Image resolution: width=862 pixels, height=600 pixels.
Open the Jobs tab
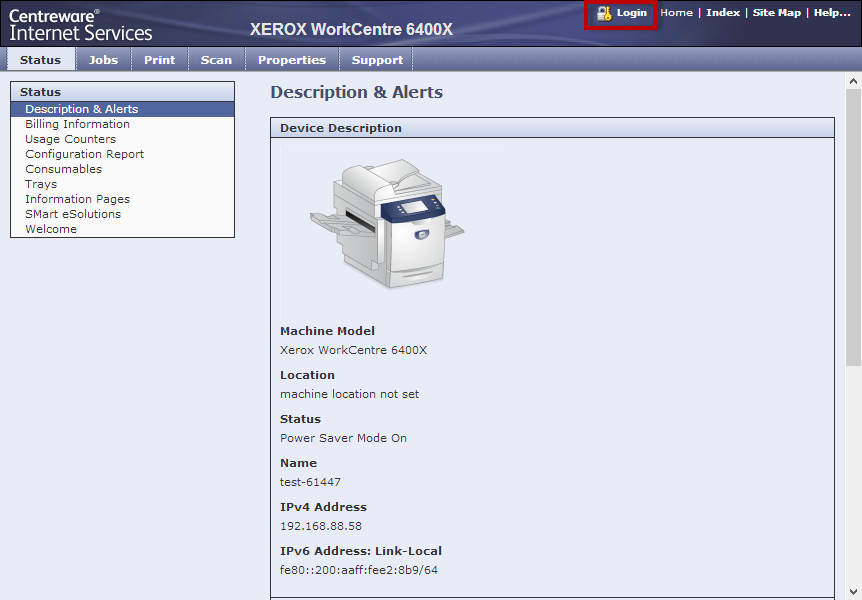(103, 60)
